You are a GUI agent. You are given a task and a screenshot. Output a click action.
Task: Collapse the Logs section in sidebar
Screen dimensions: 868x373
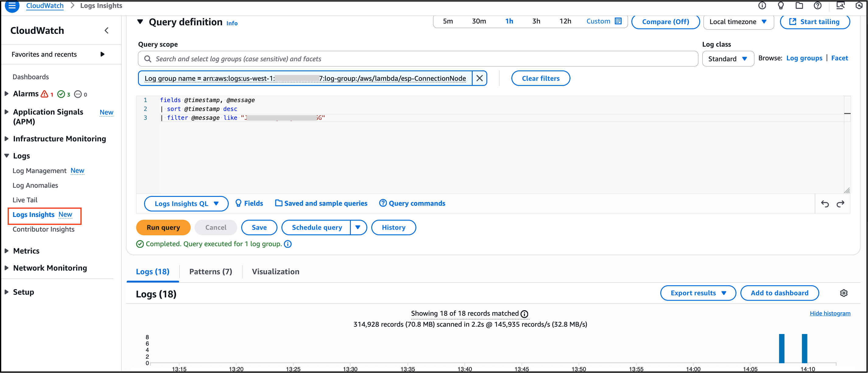point(6,156)
